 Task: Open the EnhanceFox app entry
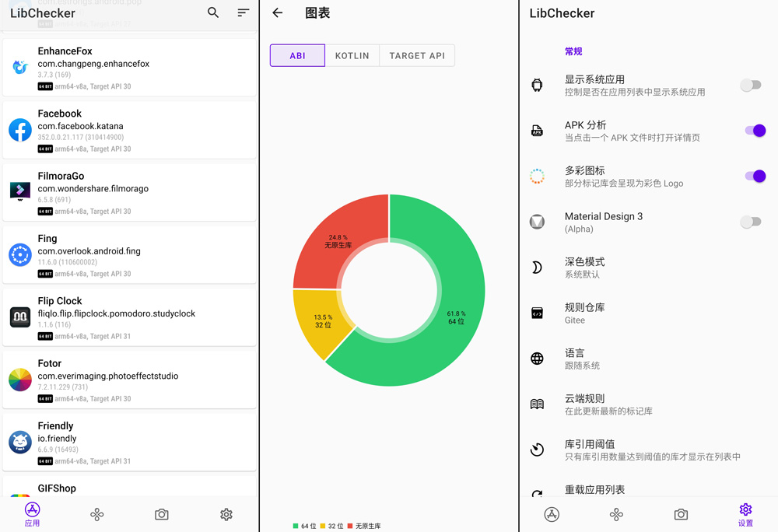click(x=129, y=68)
